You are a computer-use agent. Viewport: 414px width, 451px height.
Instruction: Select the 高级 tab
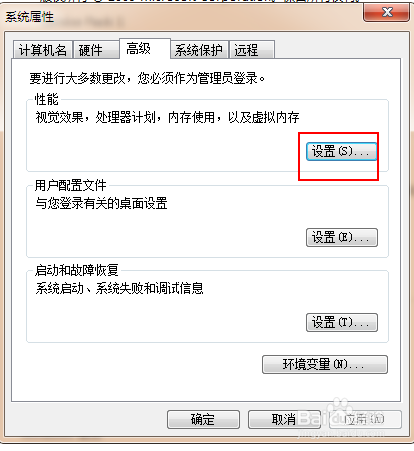click(x=145, y=49)
